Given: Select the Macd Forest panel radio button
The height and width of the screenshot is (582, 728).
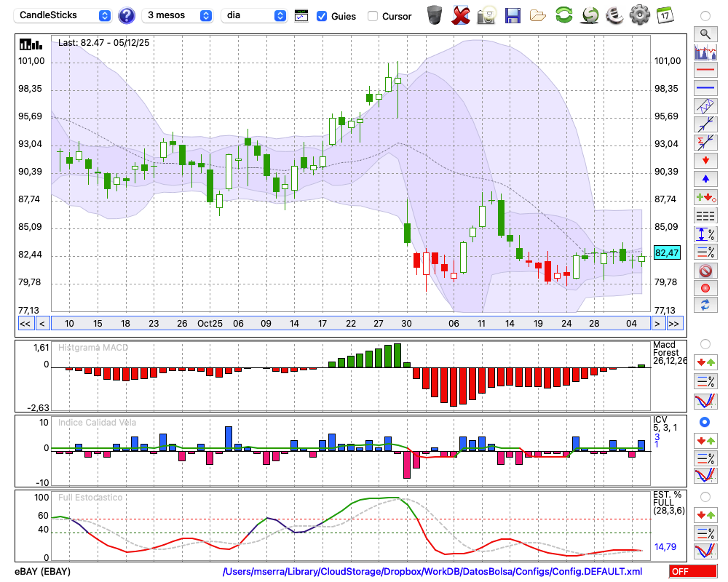Looking at the screenshot, I should [x=705, y=344].
